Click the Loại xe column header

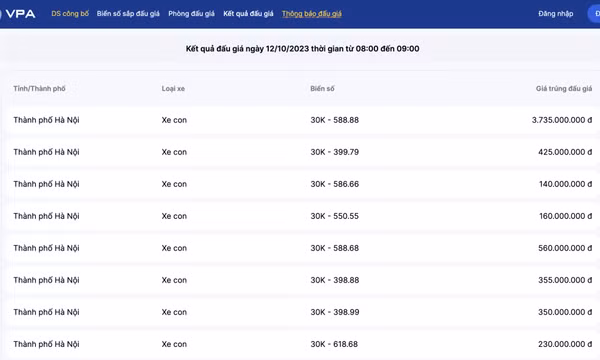pos(173,89)
